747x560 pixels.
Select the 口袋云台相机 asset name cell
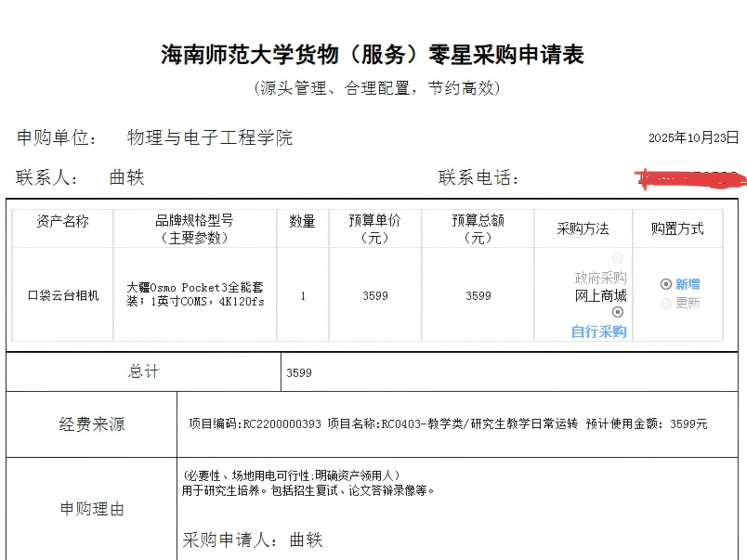(x=62, y=295)
